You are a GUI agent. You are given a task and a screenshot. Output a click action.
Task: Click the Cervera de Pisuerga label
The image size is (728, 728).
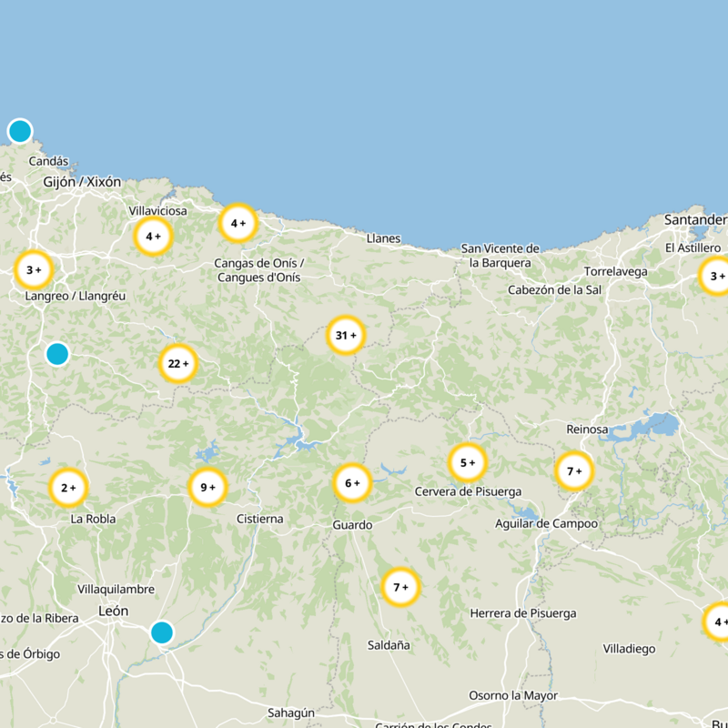(468, 491)
